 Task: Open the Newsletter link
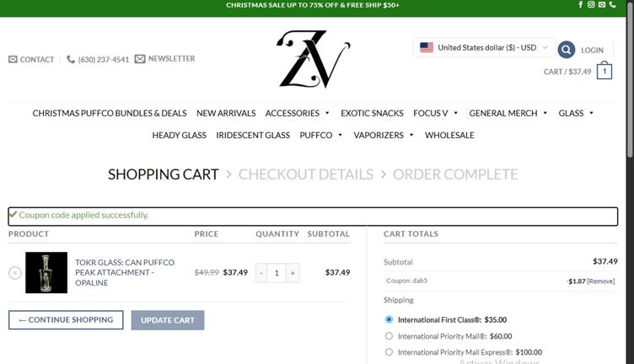pos(171,59)
